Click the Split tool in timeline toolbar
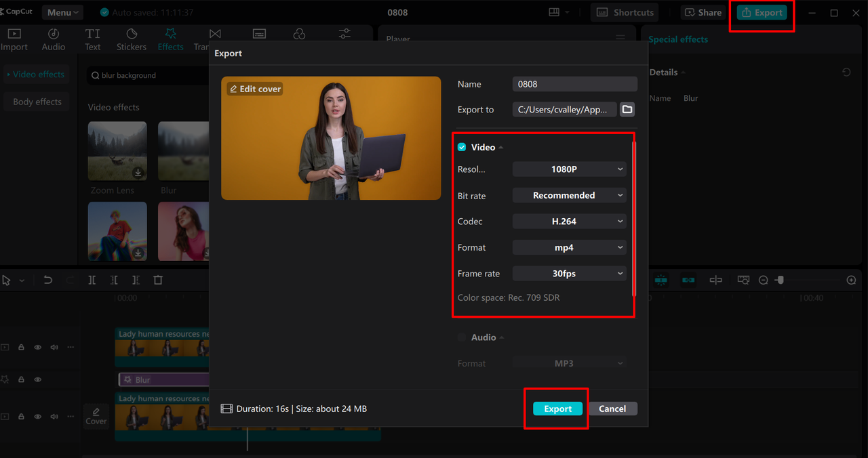This screenshot has height=458, width=868. coord(92,280)
